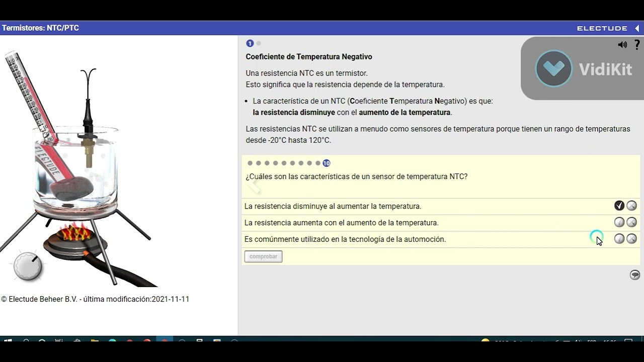Open the comment speech bubble icon
Screen dimensions: 644x362
(635, 275)
